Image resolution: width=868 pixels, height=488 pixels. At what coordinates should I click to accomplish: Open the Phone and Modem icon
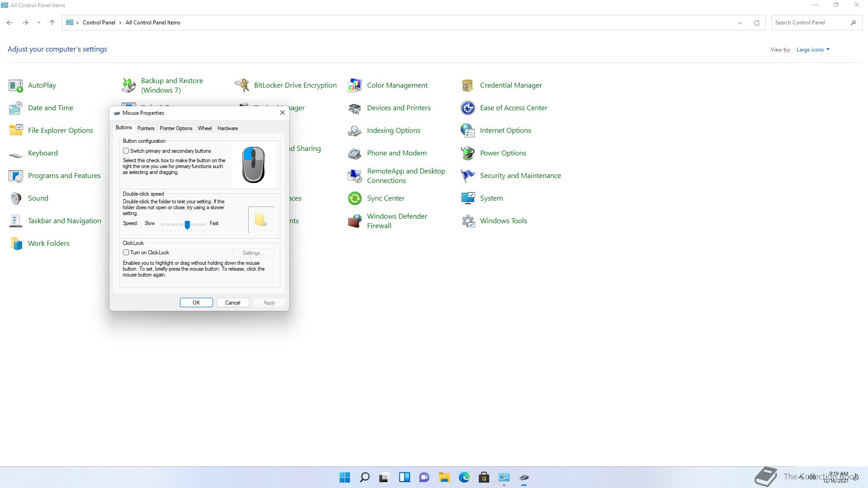tap(355, 153)
